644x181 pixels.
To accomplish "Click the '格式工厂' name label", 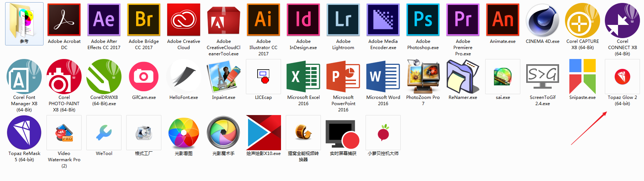I will 144,154.
